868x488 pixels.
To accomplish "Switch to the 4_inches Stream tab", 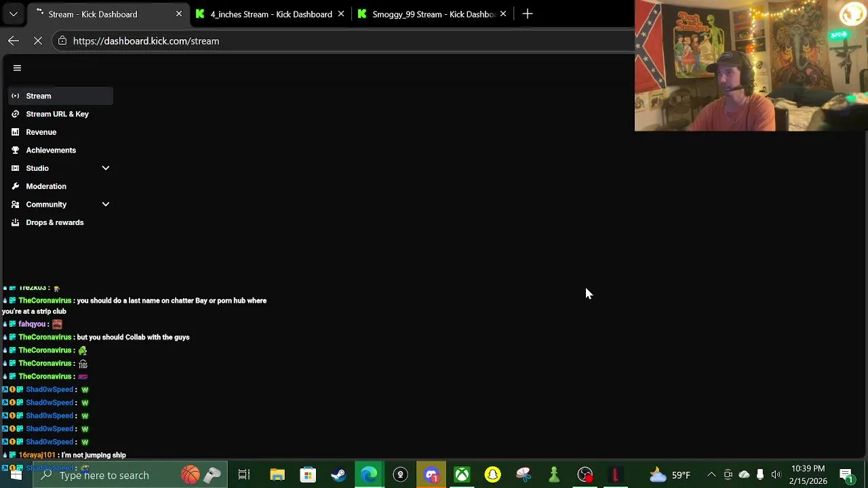I will tap(270, 14).
